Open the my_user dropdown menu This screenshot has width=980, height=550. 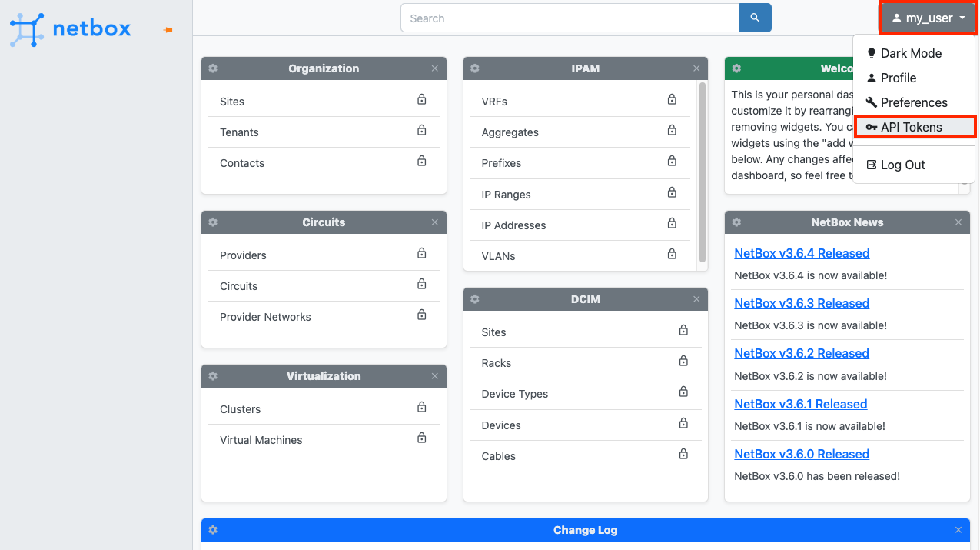928,18
